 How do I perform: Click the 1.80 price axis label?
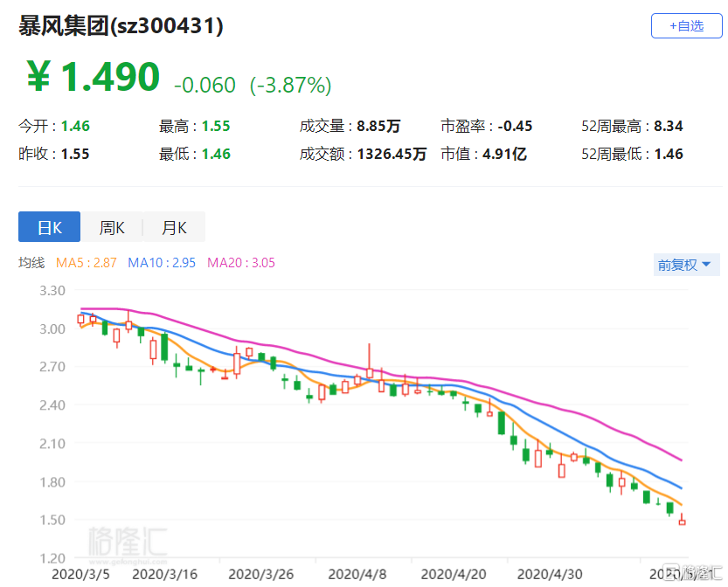(x=52, y=482)
